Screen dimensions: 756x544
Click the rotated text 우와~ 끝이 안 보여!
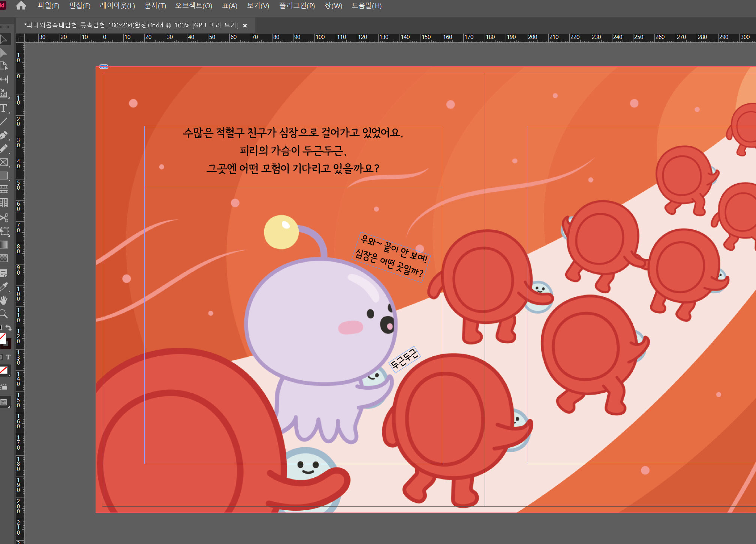pyautogui.click(x=394, y=248)
